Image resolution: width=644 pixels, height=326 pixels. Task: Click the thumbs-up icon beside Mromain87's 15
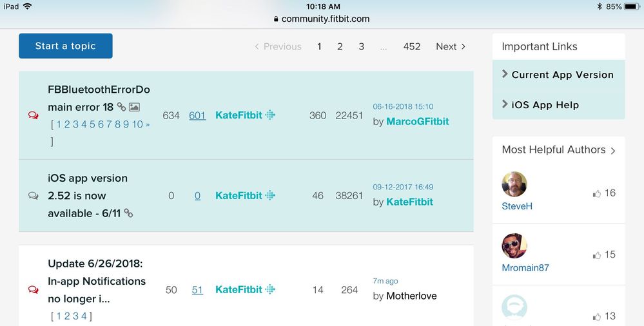pos(596,255)
